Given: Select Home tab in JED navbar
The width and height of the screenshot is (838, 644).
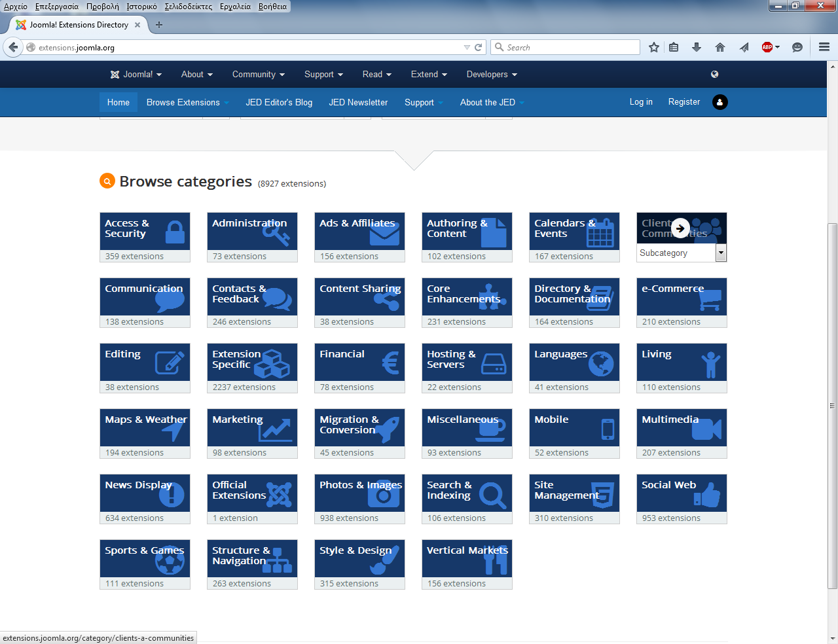Looking at the screenshot, I should (118, 102).
